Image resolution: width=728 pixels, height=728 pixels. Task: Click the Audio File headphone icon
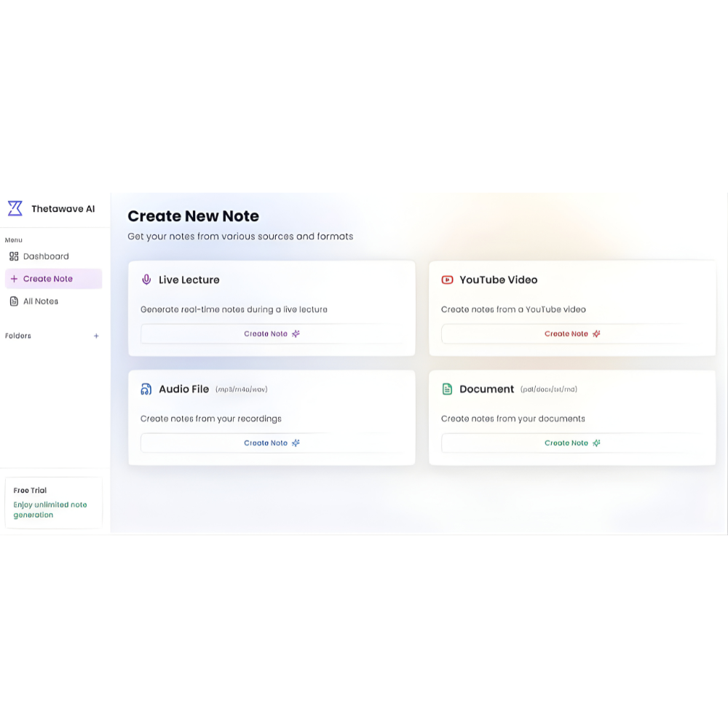(x=146, y=389)
